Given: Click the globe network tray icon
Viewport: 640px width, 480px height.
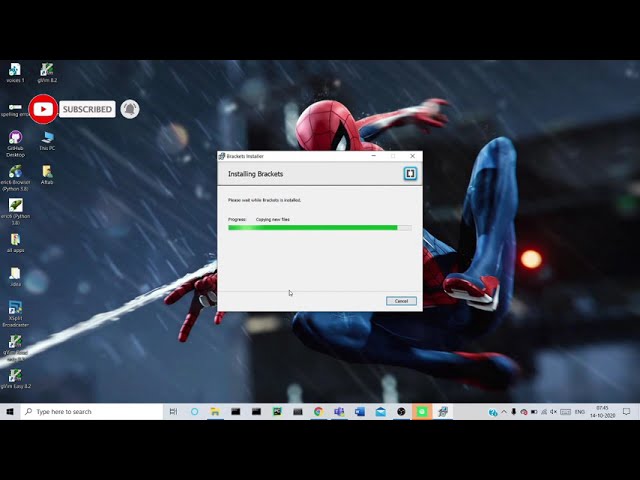Looking at the screenshot, I should (x=493, y=412).
